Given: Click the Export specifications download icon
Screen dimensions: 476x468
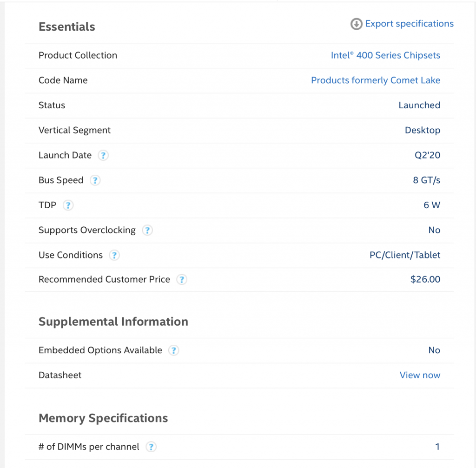Looking at the screenshot, I should click(356, 24).
